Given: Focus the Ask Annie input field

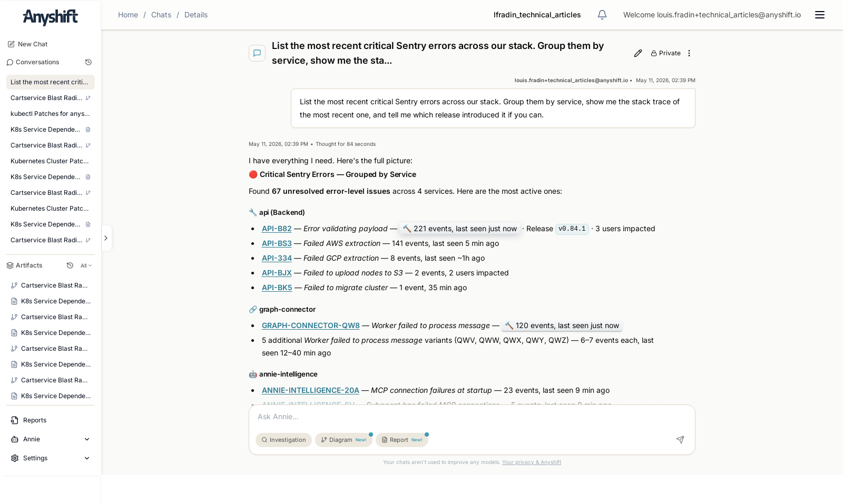Looking at the screenshot, I should click(472, 417).
